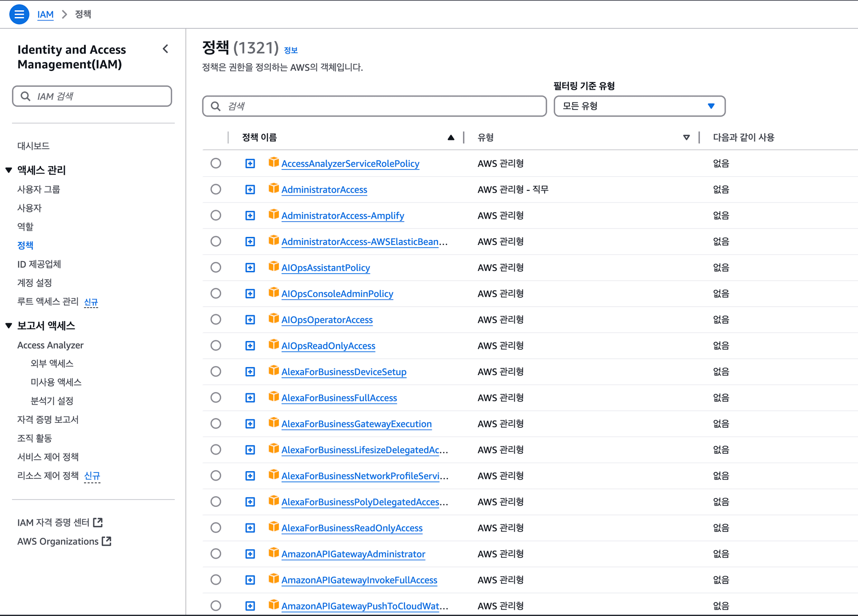Image resolution: width=858 pixels, height=616 pixels.
Task: Expand details for AdministratorAccess row
Action: point(250,190)
